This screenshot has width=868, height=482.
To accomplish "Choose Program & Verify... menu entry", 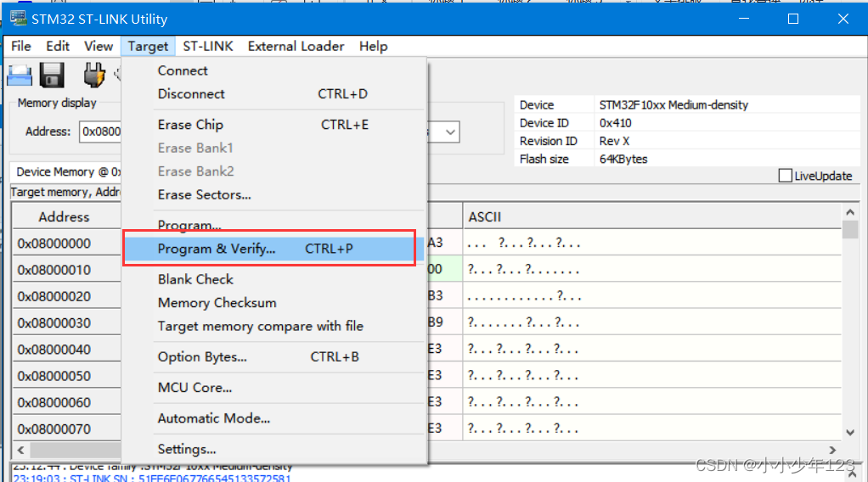I will coord(274,249).
